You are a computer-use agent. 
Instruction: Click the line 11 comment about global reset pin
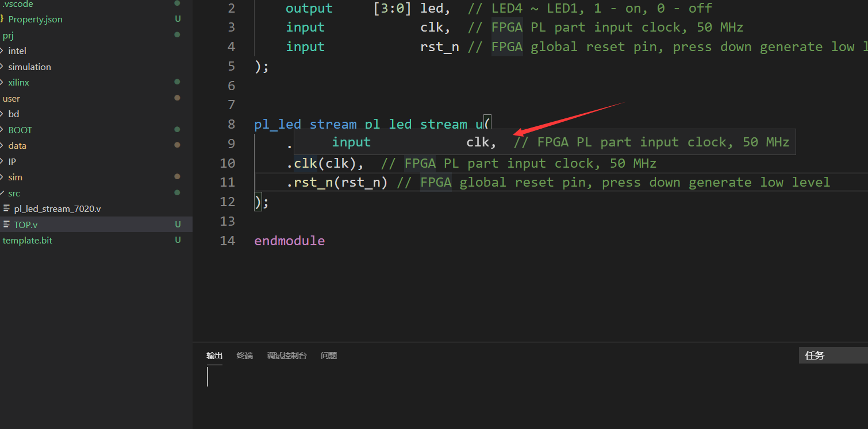point(613,183)
